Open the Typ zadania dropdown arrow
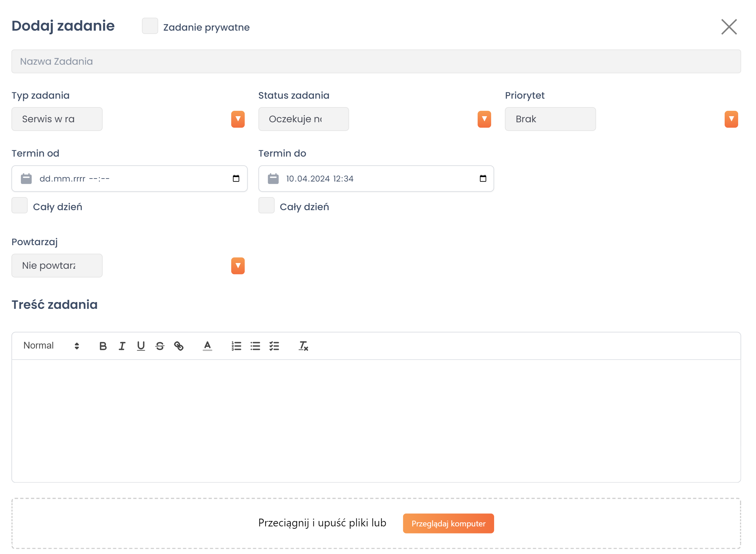The image size is (756, 554). click(238, 119)
